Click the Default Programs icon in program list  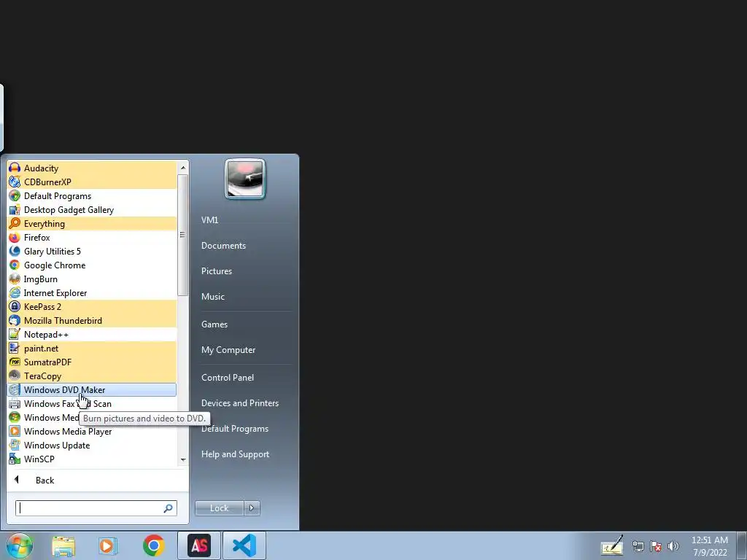(15, 195)
